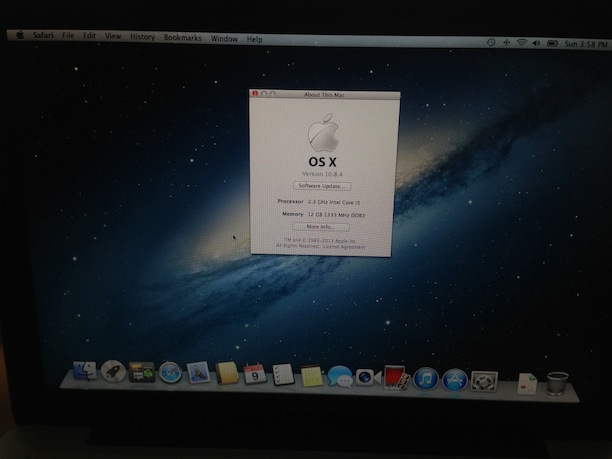Open yellow Notes app in dock

(311, 376)
